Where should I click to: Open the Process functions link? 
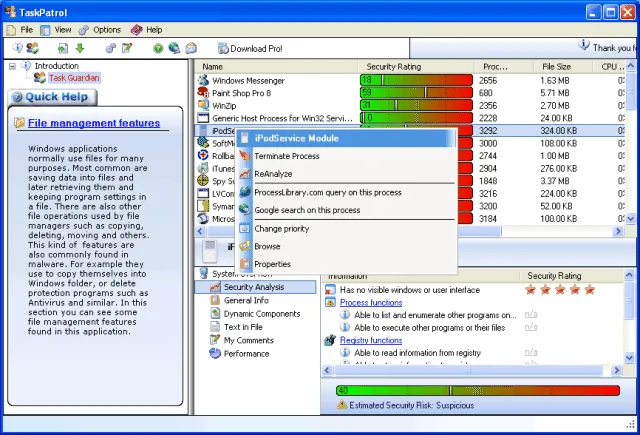point(371,302)
